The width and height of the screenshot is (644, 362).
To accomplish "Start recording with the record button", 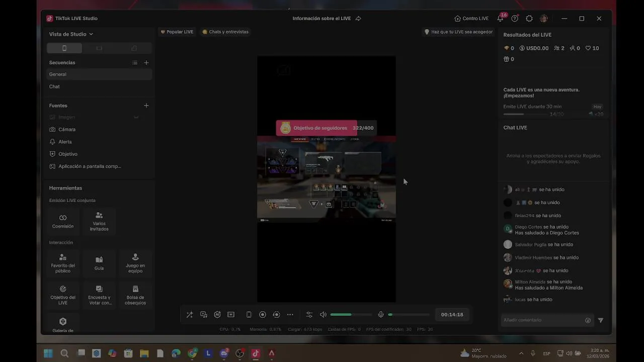I will point(263,315).
